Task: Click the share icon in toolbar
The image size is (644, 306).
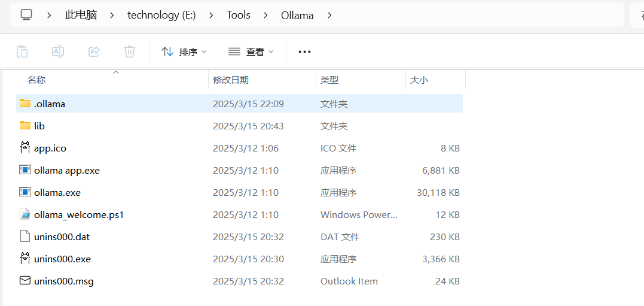Action: [x=94, y=51]
